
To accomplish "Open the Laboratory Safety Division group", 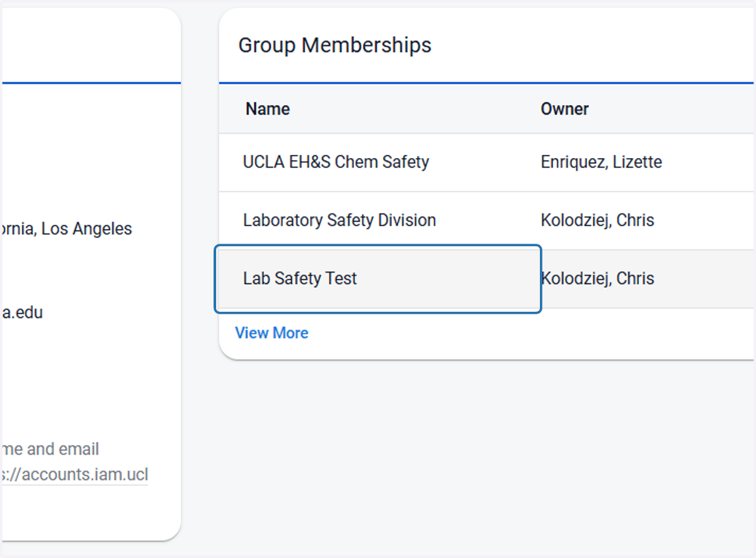I will (340, 220).
